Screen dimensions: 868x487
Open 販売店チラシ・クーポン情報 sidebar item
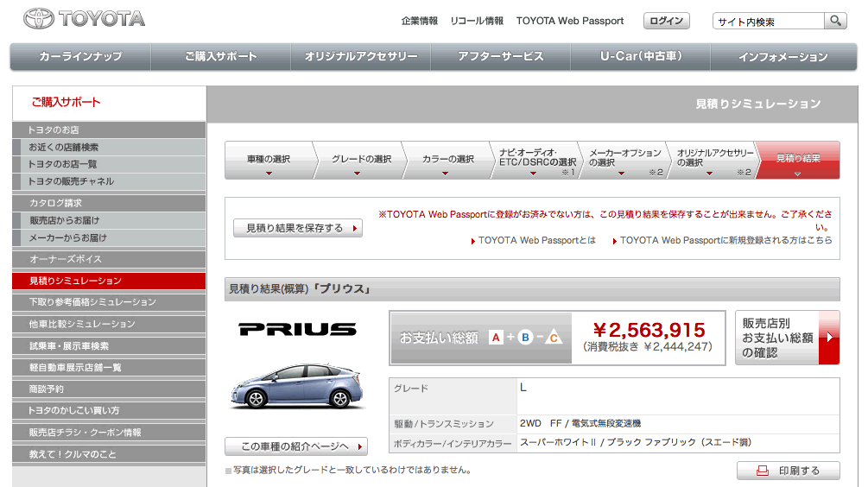(x=109, y=433)
